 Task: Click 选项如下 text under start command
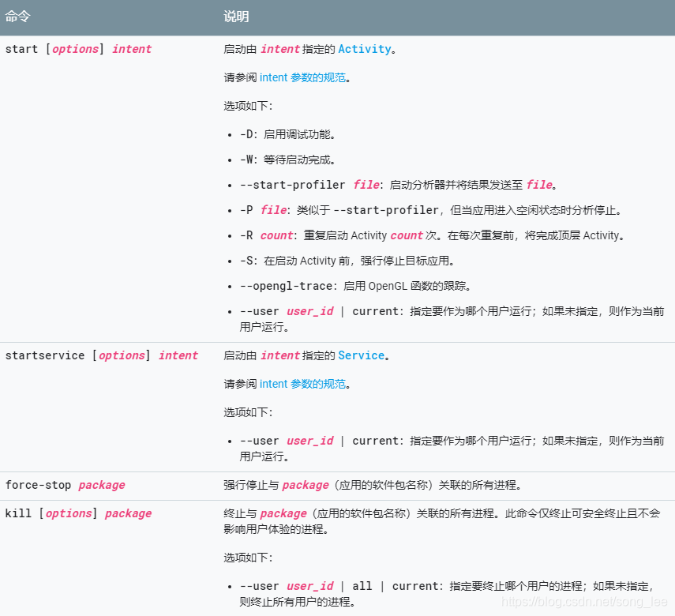point(248,106)
